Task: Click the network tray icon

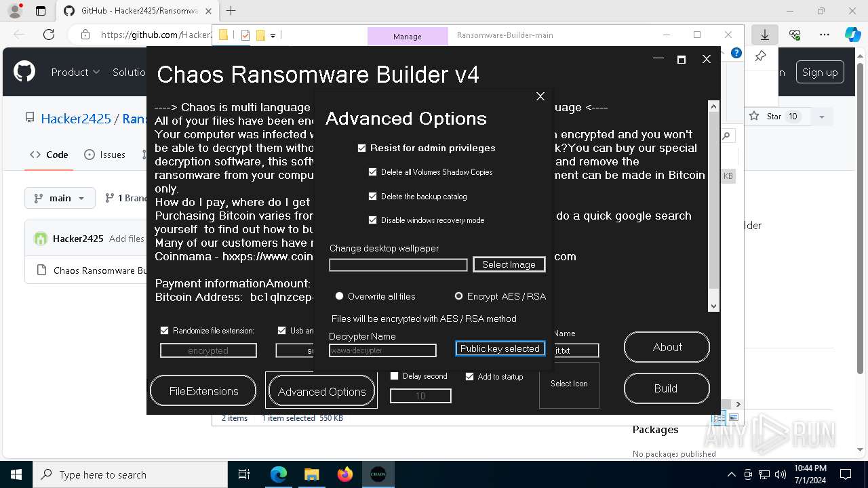Action: (764, 474)
